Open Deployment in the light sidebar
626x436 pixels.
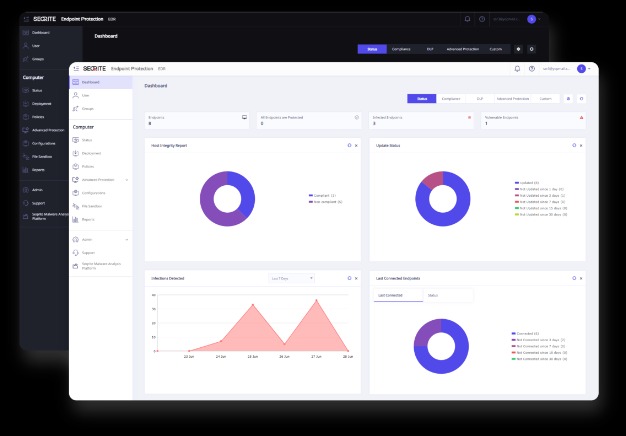pyautogui.click(x=90, y=154)
